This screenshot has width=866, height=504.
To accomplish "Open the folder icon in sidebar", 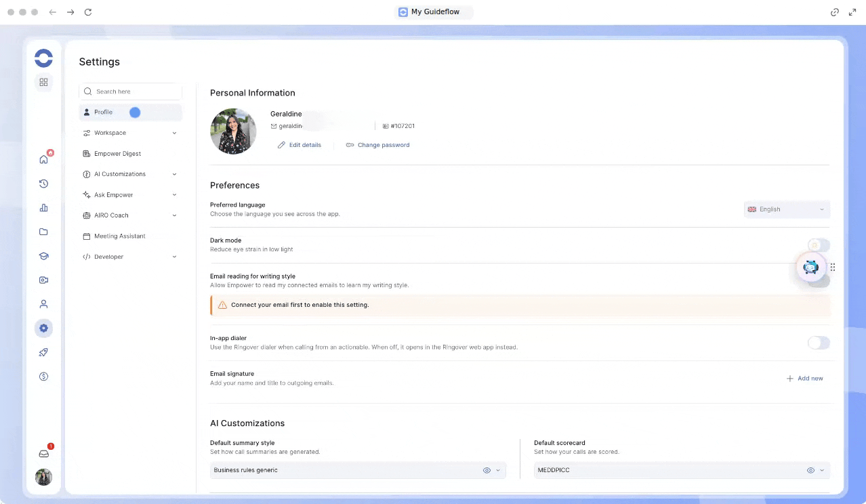I will coord(43,232).
